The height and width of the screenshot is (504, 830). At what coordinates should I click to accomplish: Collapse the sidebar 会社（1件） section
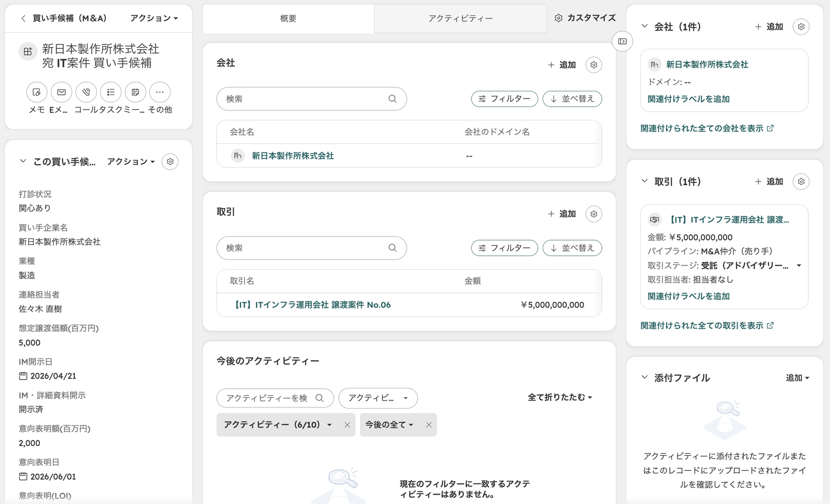[x=645, y=26]
